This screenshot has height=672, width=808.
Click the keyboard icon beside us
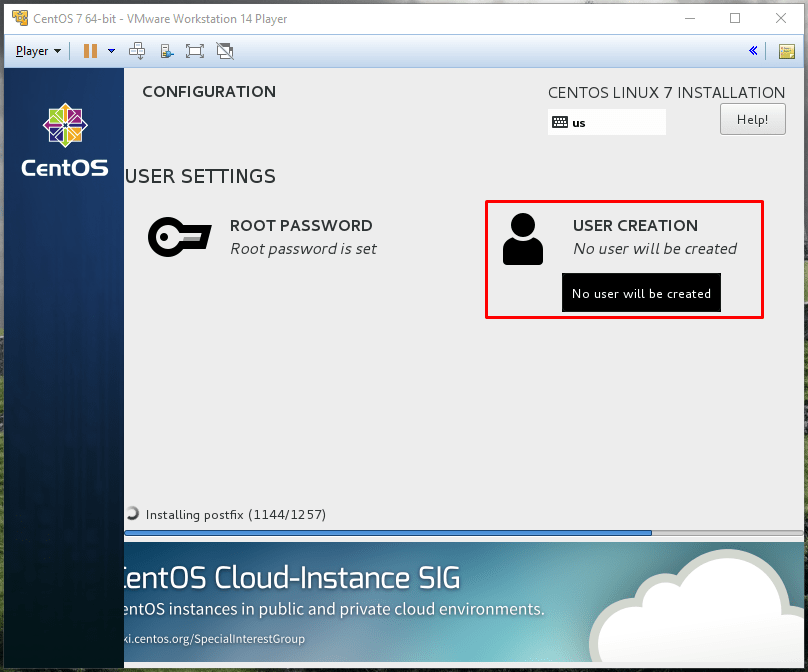click(560, 122)
